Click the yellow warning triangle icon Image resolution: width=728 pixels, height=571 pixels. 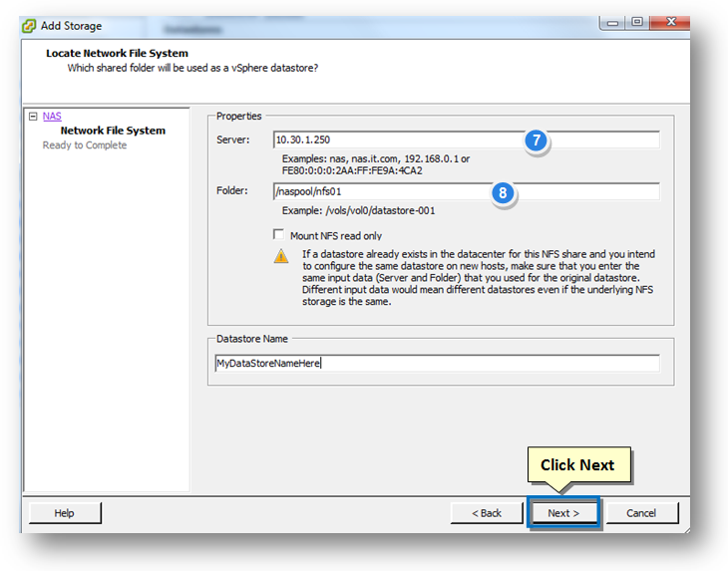pyautogui.click(x=281, y=255)
